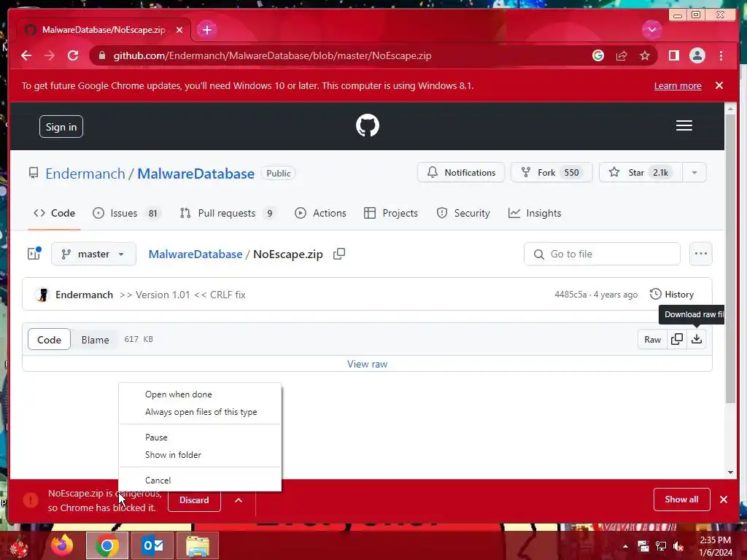The height and width of the screenshot is (560, 747).
Task: Star the repository
Action: (x=640, y=172)
